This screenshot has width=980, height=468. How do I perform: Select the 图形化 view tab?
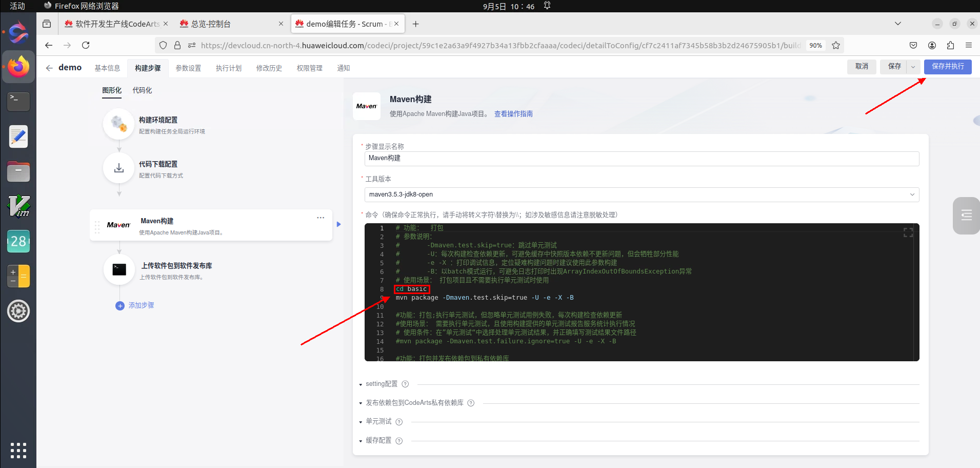pos(112,90)
